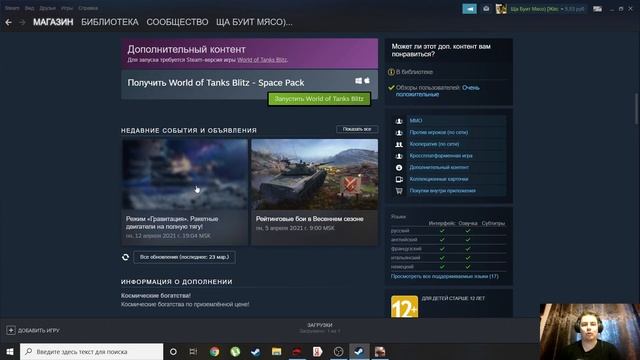Click Кооператив (по сети) link
The width and height of the screenshot is (640, 360).
click(x=434, y=144)
